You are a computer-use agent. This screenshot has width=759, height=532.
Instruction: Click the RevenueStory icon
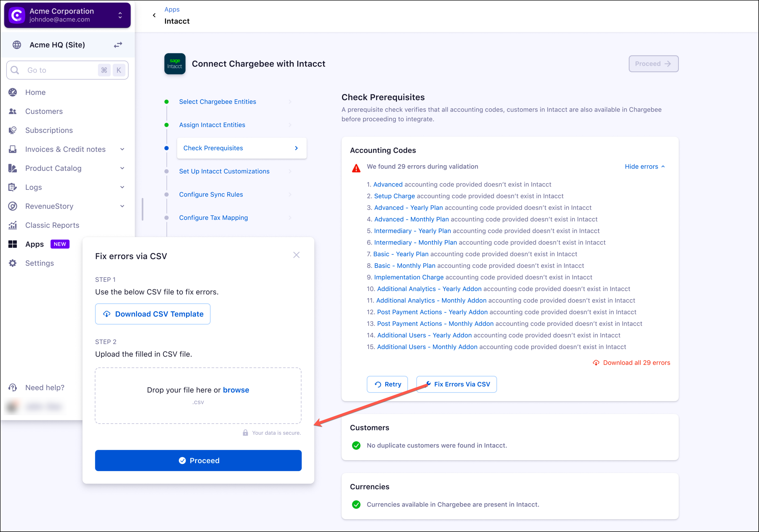click(x=13, y=206)
